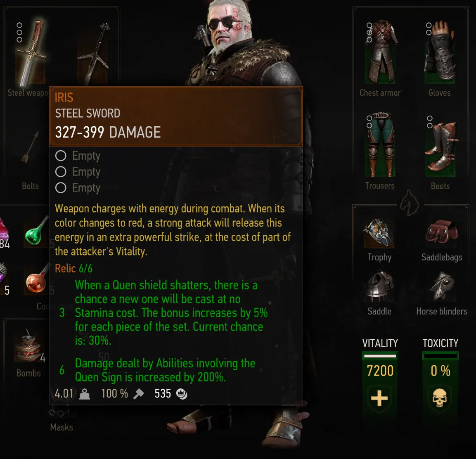
Task: Click the first Empty rune socket
Action: pyautogui.click(x=61, y=156)
